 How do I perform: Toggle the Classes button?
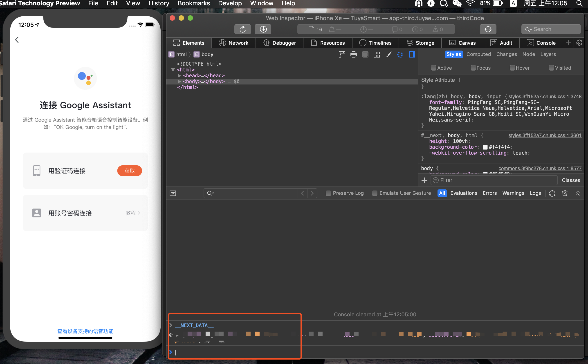pyautogui.click(x=571, y=180)
